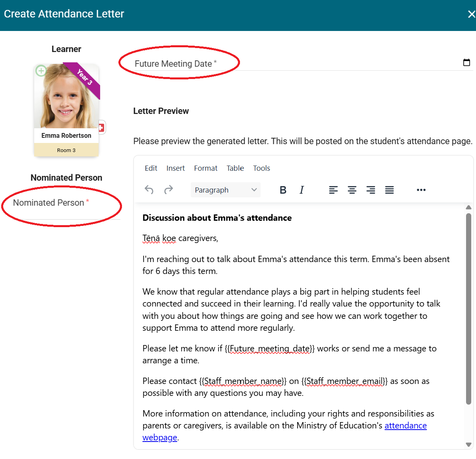Follow the attendance webpage link
The height and width of the screenshot is (459, 476).
[x=405, y=426]
